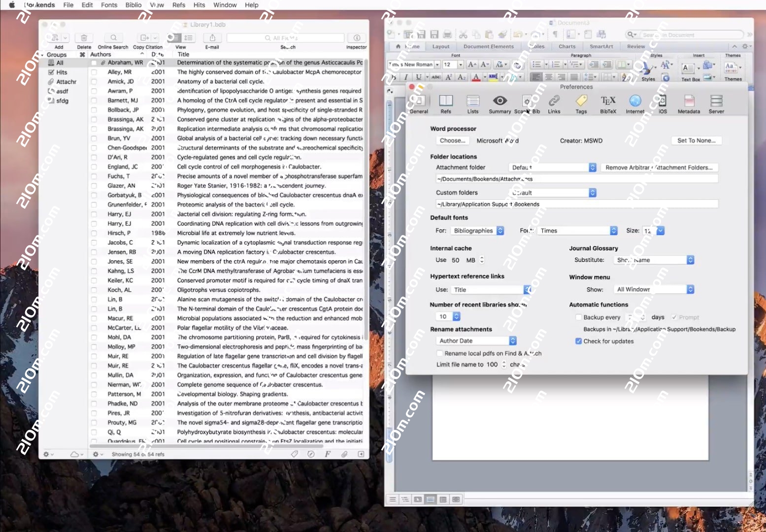Enable Rename local pdfs on Find & Attach
The width and height of the screenshot is (766, 532).
click(x=440, y=354)
